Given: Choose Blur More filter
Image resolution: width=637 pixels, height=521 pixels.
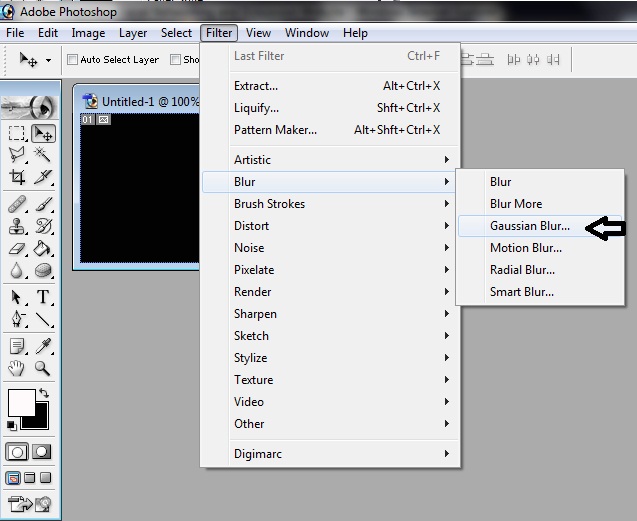Looking at the screenshot, I should [540, 204].
